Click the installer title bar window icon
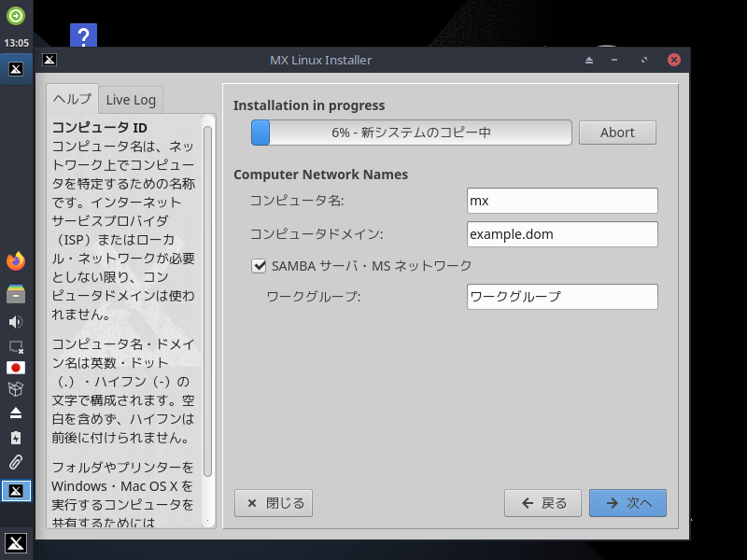 49,60
